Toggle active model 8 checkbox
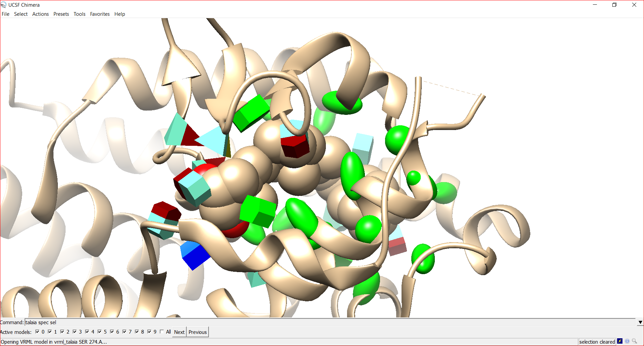This screenshot has height=346, width=644. [x=137, y=332]
